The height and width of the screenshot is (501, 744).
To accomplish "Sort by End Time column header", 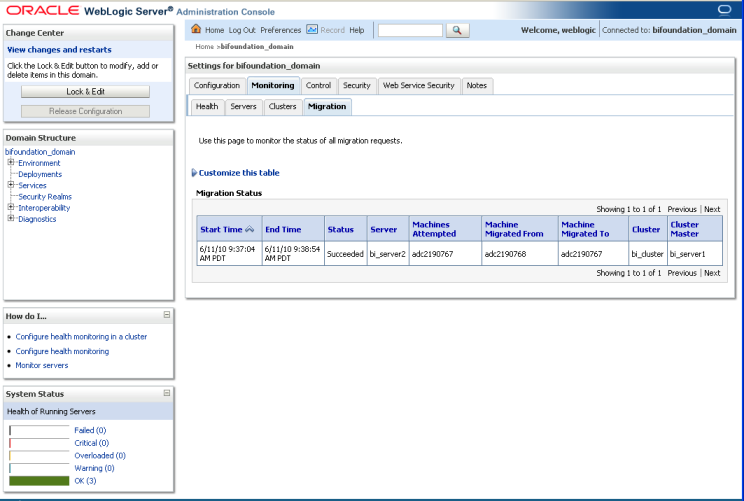I will coord(283,229).
